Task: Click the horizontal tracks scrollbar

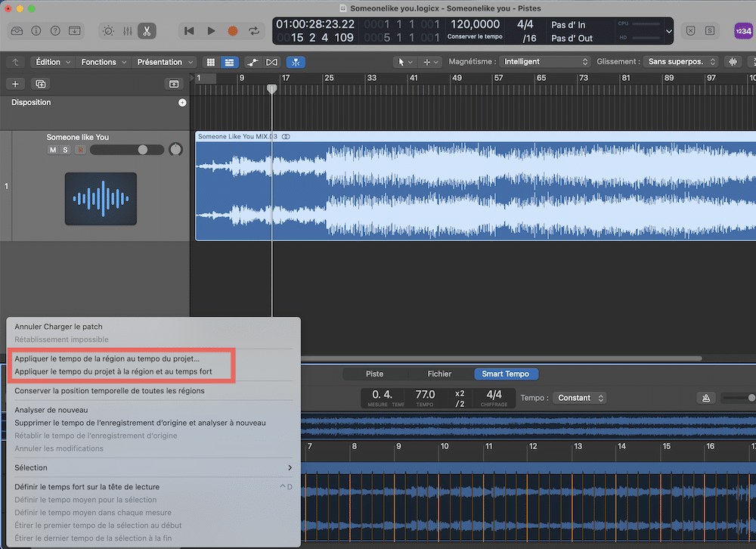Action: pos(501,358)
